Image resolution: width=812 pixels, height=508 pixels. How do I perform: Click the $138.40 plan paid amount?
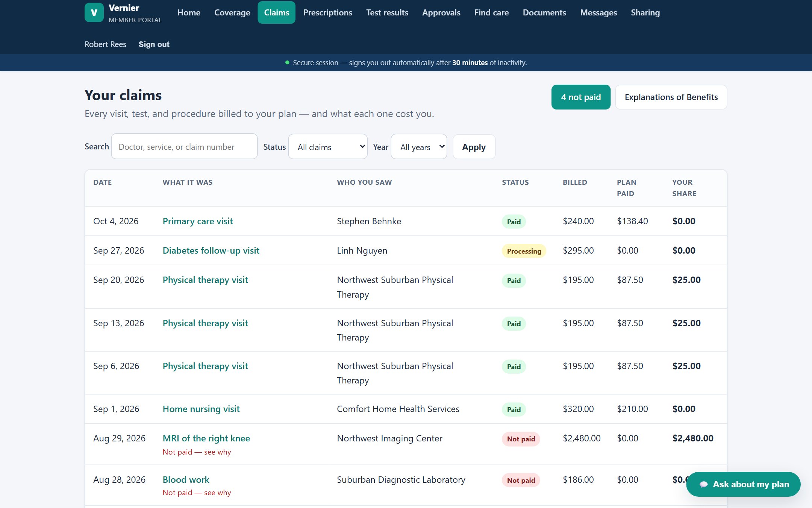[632, 221]
